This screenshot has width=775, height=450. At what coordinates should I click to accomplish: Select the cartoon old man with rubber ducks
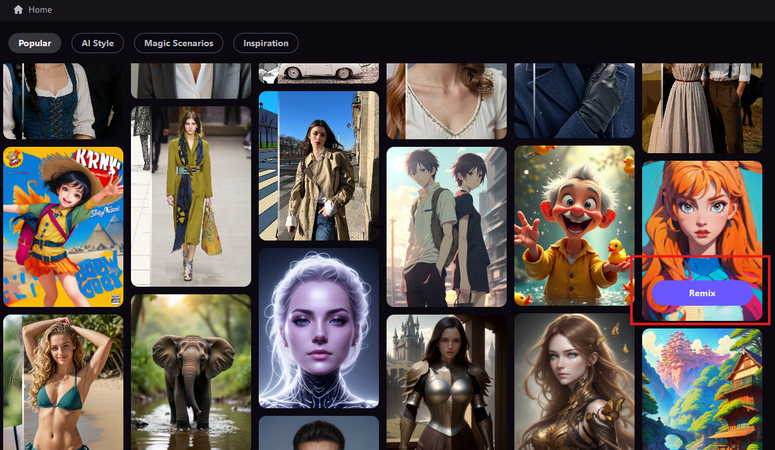pyautogui.click(x=574, y=225)
